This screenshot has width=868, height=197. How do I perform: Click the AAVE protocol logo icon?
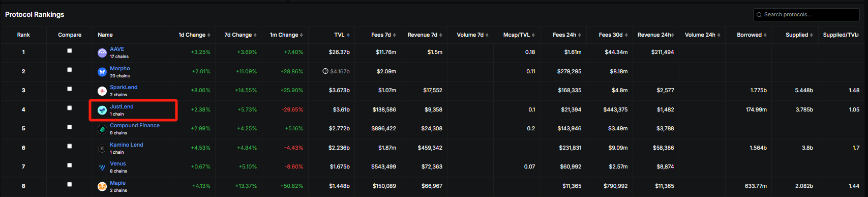coord(102,53)
